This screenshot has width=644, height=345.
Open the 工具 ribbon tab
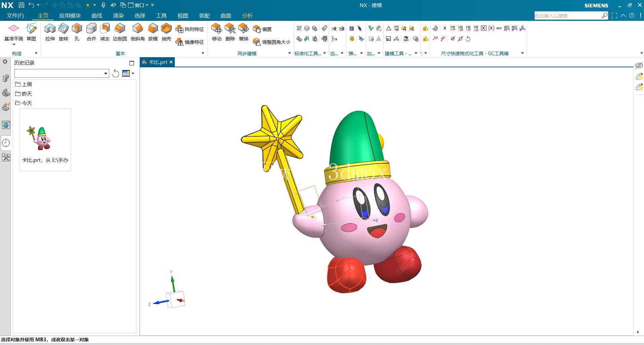[161, 15]
